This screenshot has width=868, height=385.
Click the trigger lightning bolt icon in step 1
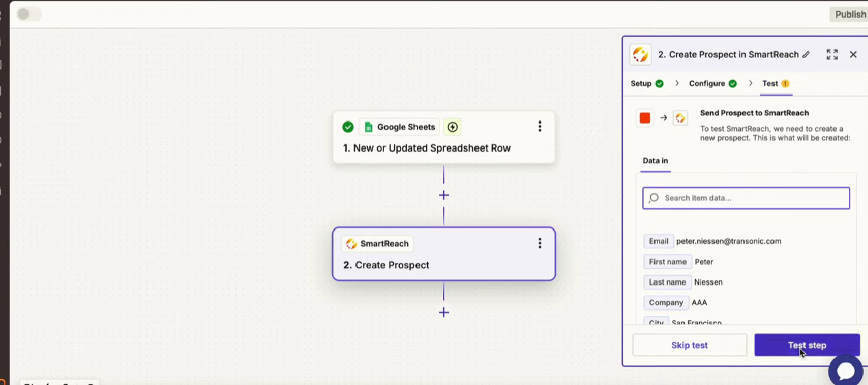click(x=452, y=127)
